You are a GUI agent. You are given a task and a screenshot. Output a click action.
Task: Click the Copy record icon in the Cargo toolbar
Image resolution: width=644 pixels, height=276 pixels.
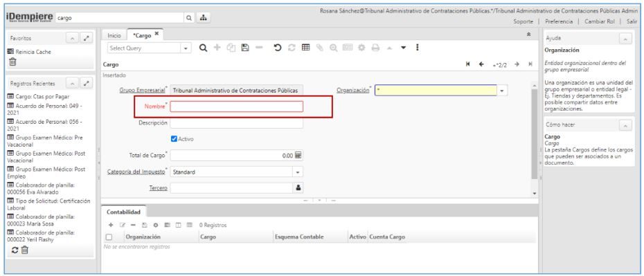(x=231, y=48)
